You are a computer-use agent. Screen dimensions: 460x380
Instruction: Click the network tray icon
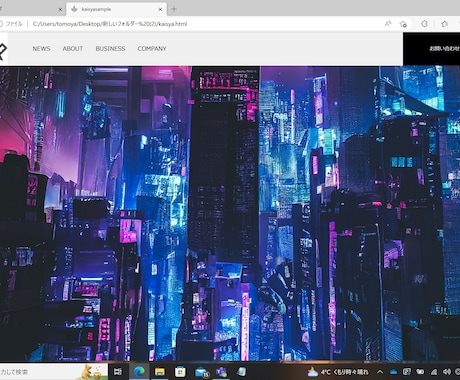tap(433, 372)
